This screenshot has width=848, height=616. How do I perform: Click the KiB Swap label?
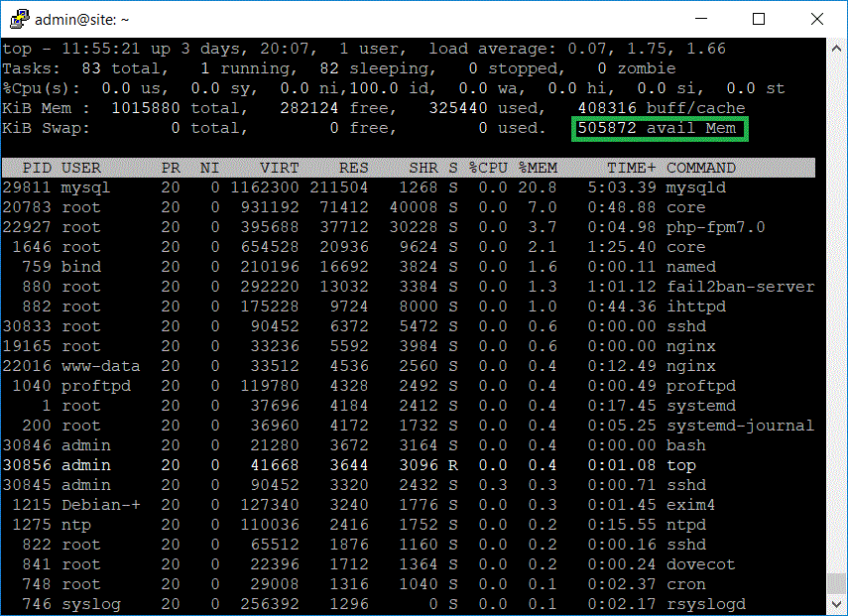[46, 128]
